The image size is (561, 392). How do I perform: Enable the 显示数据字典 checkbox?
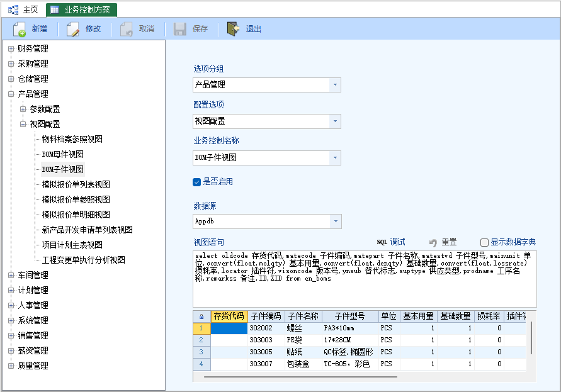pyautogui.click(x=484, y=242)
